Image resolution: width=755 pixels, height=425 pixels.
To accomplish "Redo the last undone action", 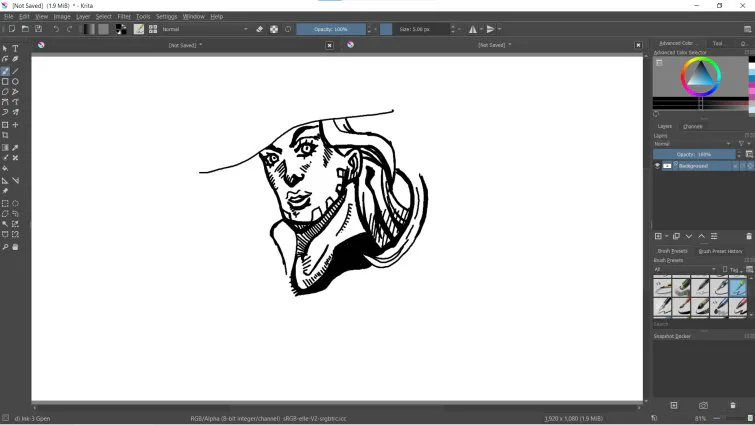I will (69, 29).
